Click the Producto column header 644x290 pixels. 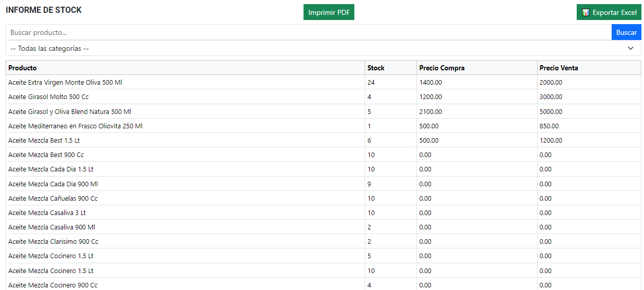pyautogui.click(x=23, y=68)
